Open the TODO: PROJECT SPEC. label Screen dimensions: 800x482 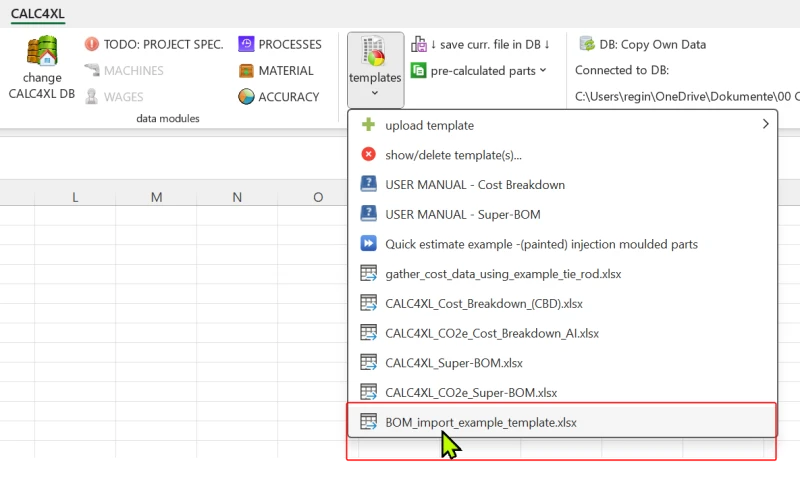[163, 44]
